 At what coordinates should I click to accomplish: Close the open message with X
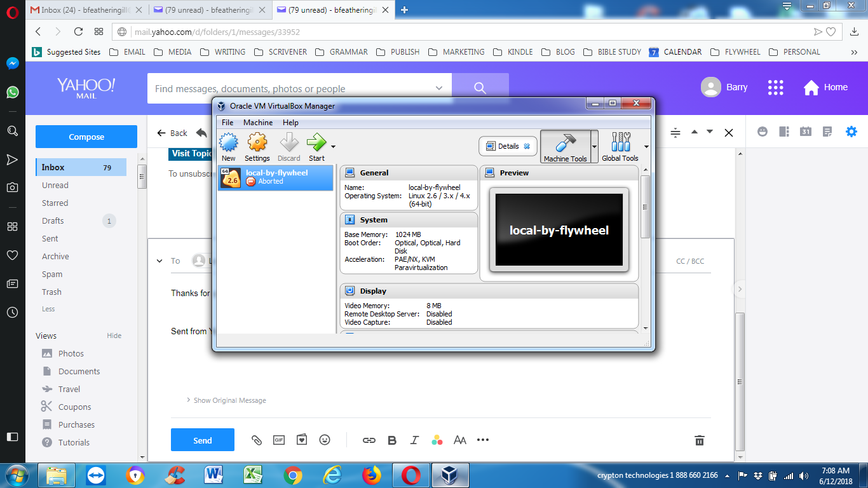729,133
